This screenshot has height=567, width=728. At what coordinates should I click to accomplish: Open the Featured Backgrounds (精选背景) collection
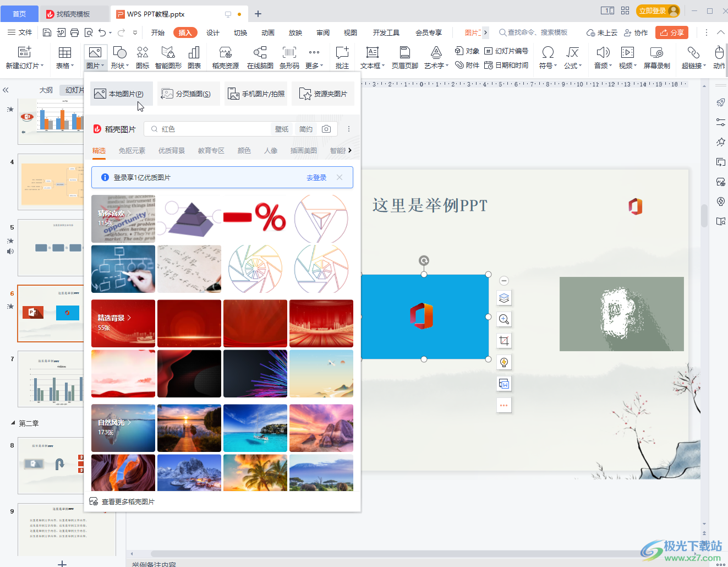coord(123,323)
